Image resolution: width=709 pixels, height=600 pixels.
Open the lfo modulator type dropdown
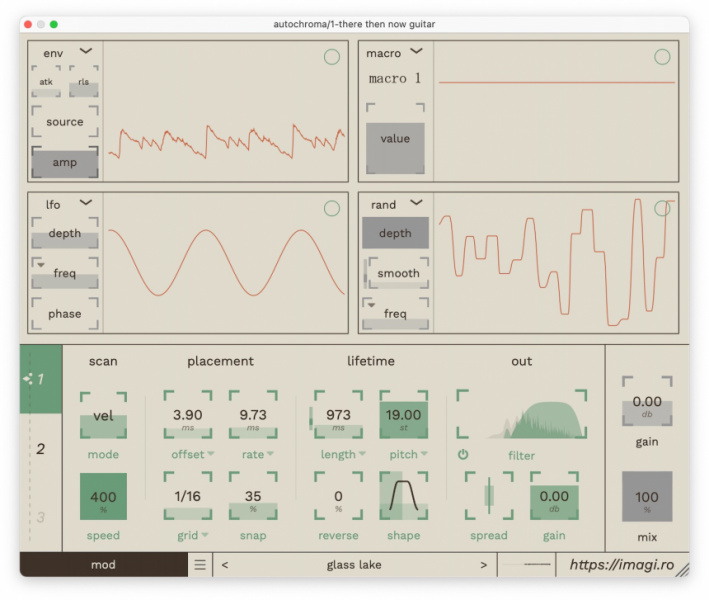tap(86, 203)
